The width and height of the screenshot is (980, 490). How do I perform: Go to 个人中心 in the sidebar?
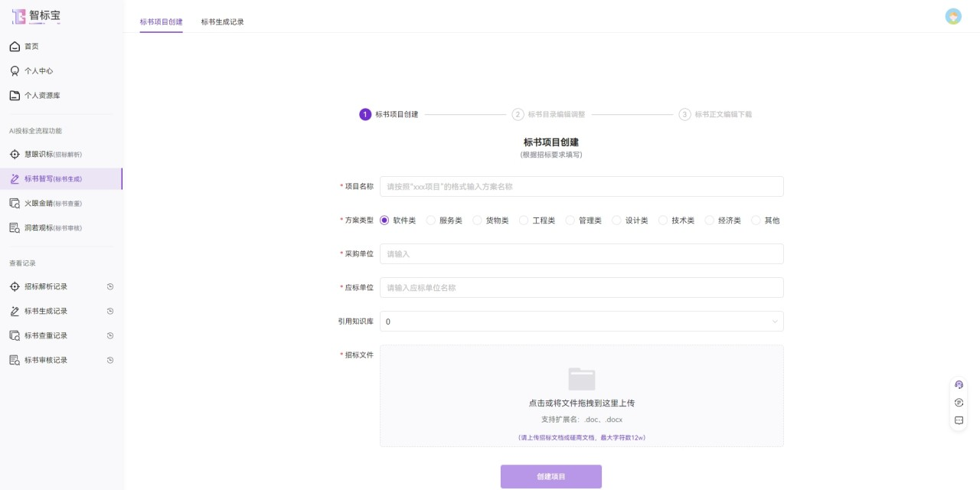click(x=38, y=71)
